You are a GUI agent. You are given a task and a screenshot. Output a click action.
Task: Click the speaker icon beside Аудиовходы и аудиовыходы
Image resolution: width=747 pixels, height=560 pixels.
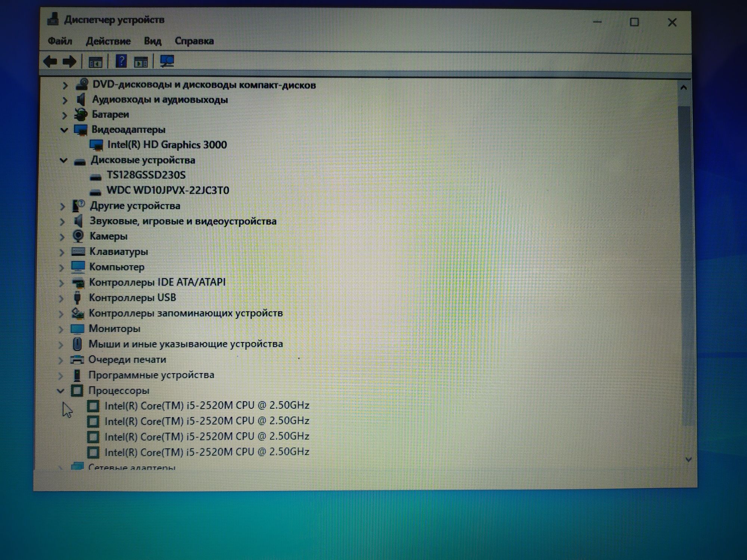81,100
